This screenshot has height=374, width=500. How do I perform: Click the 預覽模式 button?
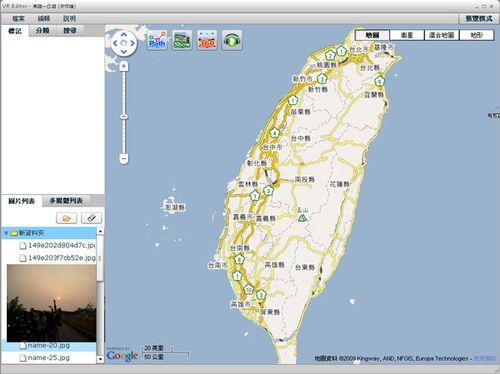click(x=479, y=19)
